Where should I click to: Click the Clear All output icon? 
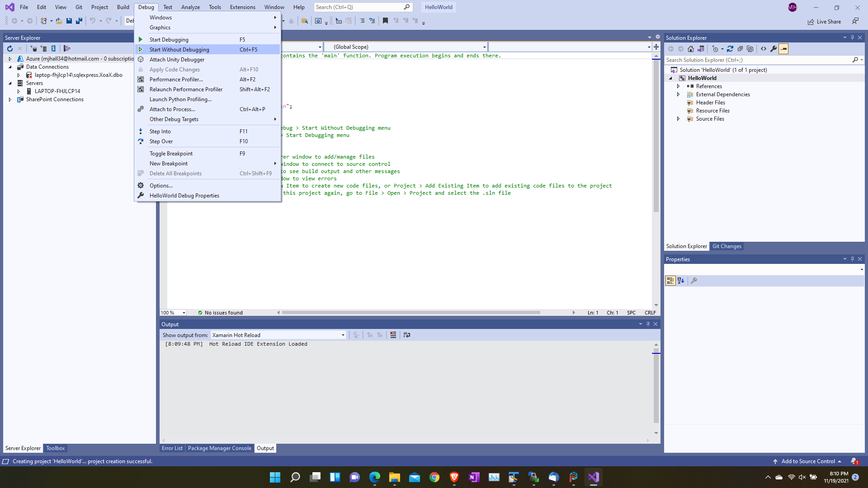pyautogui.click(x=393, y=335)
